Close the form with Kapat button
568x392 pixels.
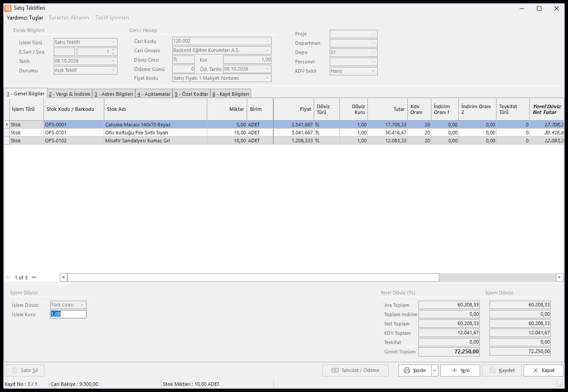544,370
